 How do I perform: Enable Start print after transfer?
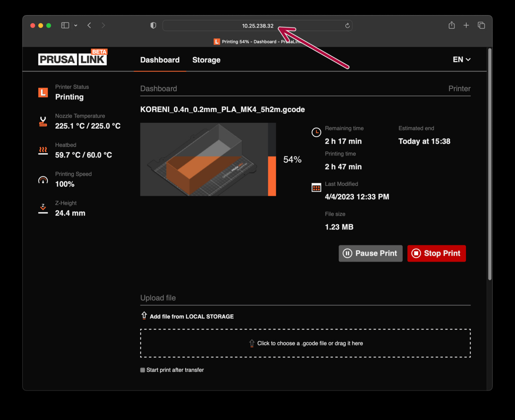(x=142, y=370)
